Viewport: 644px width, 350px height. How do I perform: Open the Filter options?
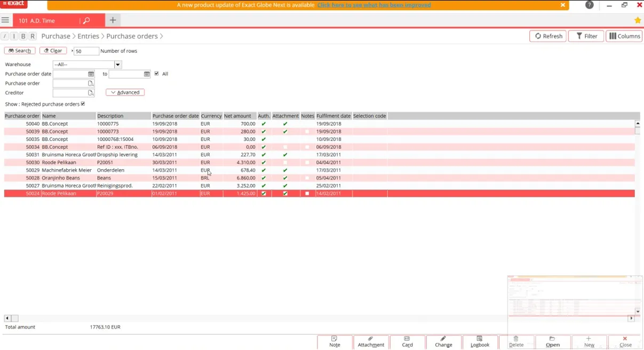pos(586,36)
